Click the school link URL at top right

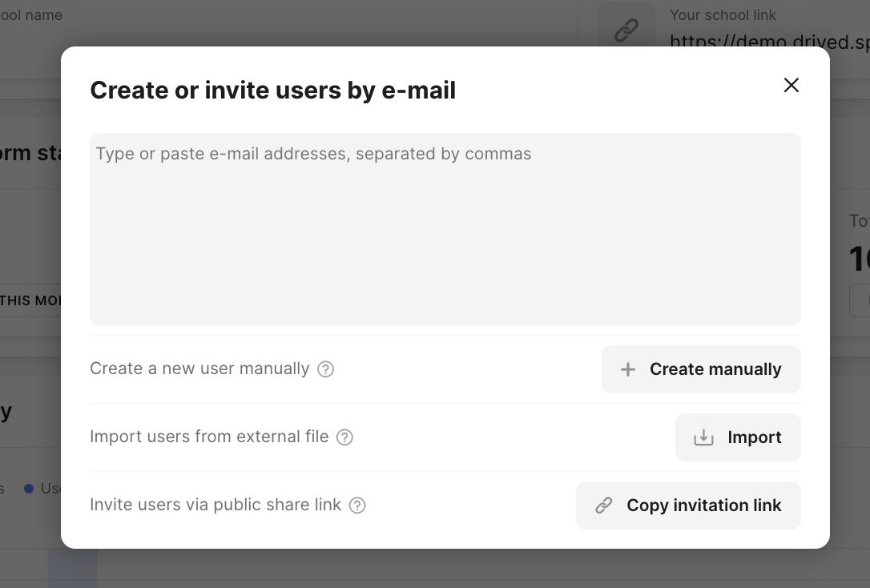click(x=769, y=42)
